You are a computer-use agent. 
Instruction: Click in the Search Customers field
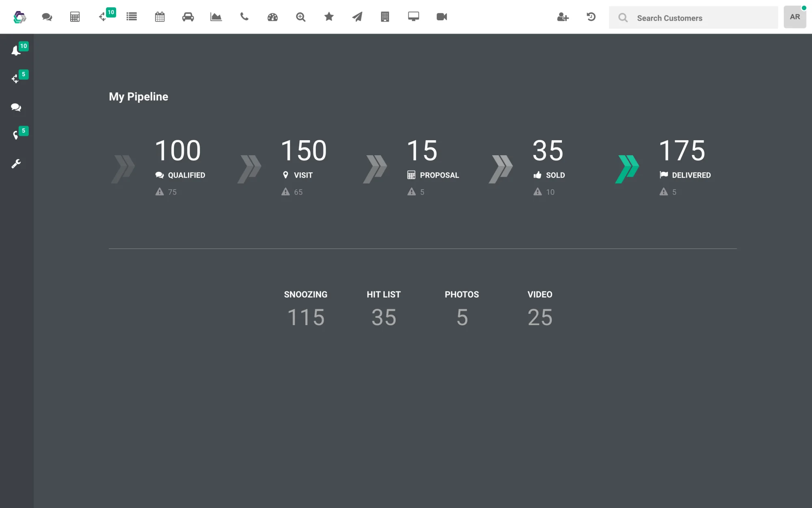(x=693, y=18)
